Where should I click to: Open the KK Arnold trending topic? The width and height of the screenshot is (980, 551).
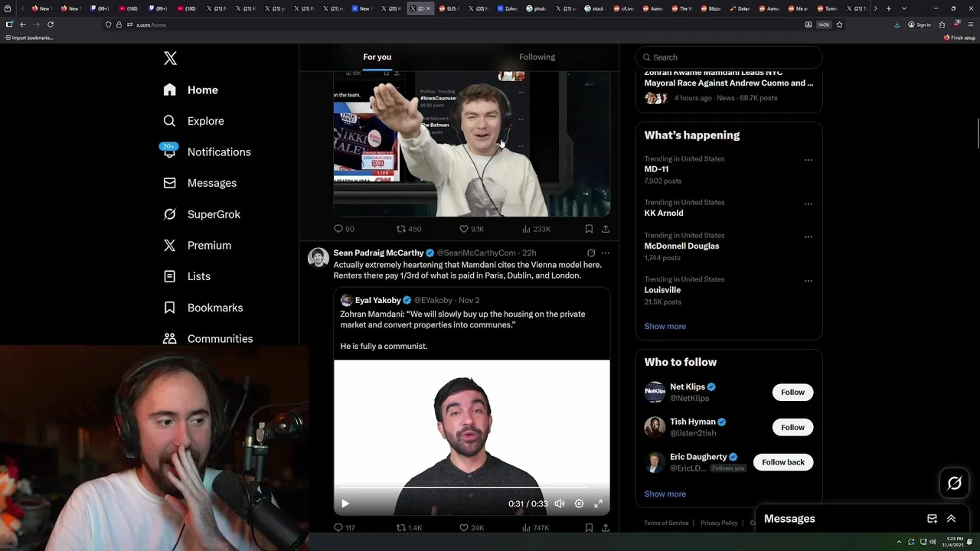[x=728, y=207]
